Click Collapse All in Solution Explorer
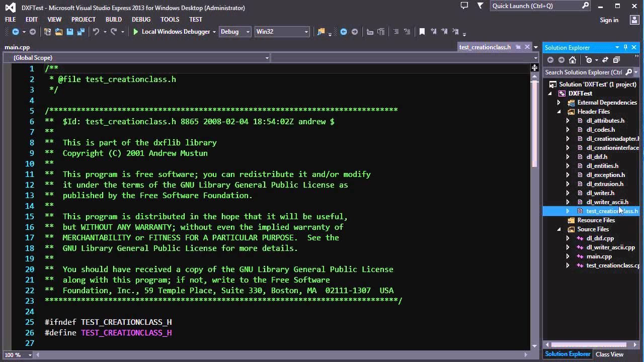This screenshot has width=644, height=362. point(616,60)
